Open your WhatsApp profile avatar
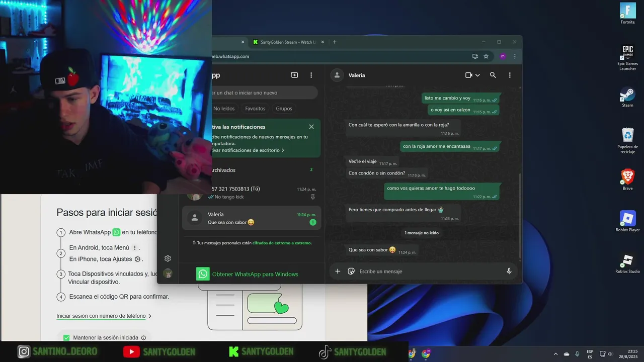The image size is (644, 362). click(x=168, y=273)
